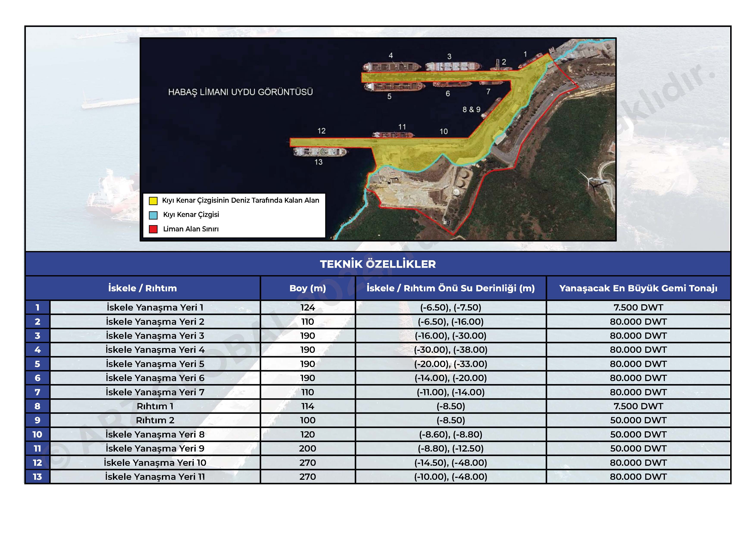
Task: Click depth value '(-10.00), (-48.00)'
Action: pyautogui.click(x=451, y=477)
